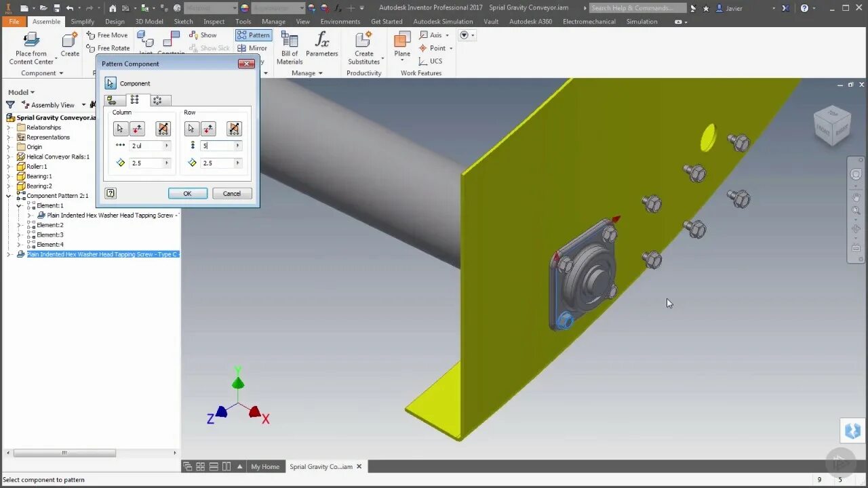The width and height of the screenshot is (868, 488).
Task: Select the UCS work feature
Action: click(431, 61)
